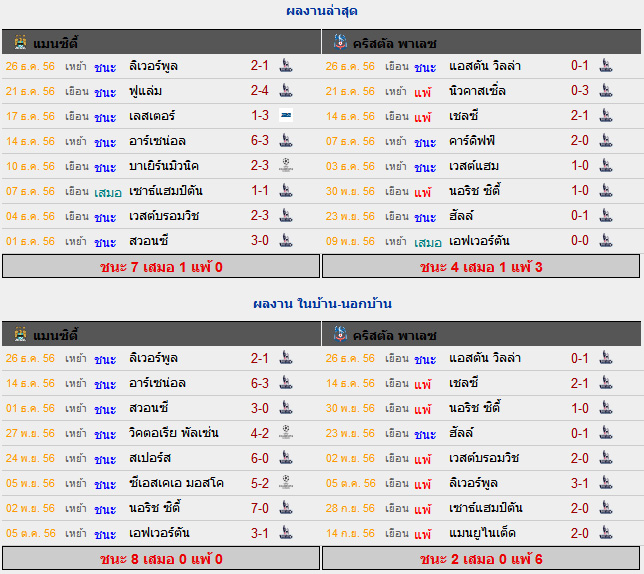Screen dimensions: 644x574
Task: Click the score 2-4 on the ฟูแล่ม row
Action: tap(260, 90)
